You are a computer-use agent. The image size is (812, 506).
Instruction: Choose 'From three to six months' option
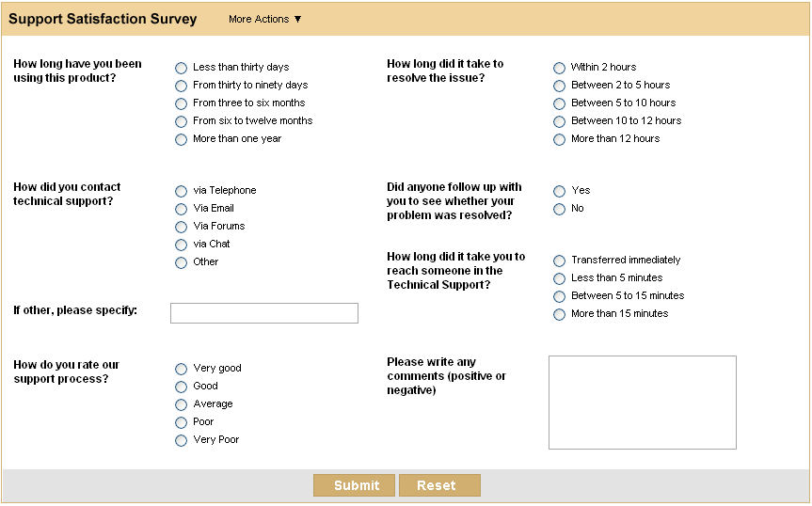pyautogui.click(x=182, y=103)
